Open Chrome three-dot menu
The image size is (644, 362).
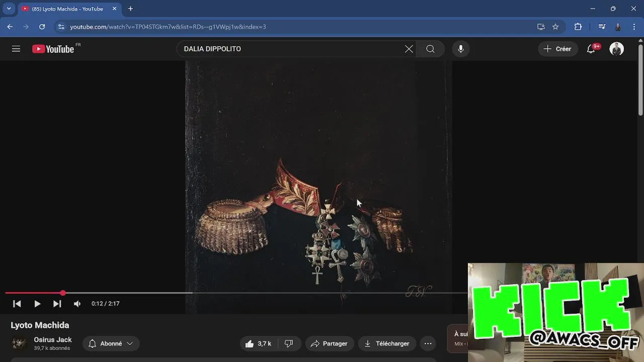[x=634, y=27]
